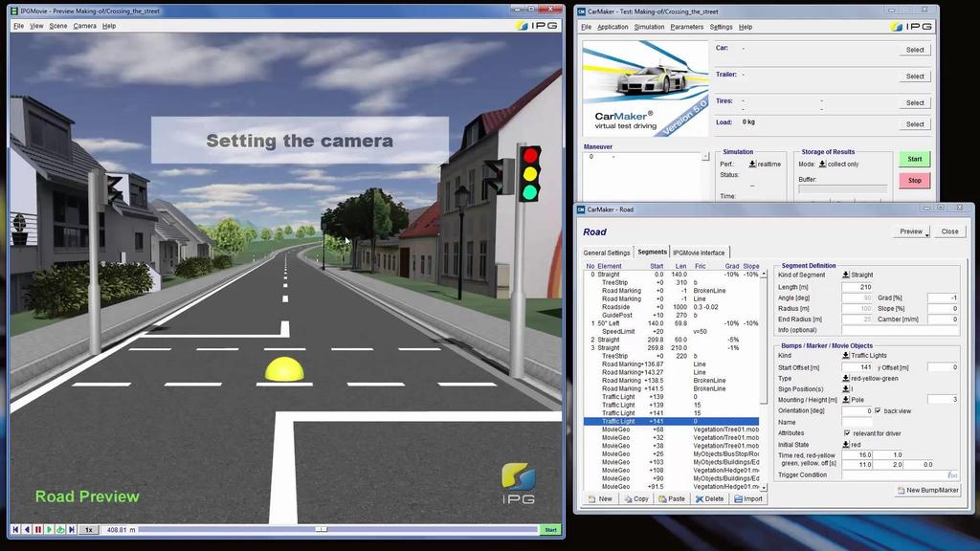980x551 pixels.
Task: Click the 1x playback speed button
Action: [x=89, y=529]
